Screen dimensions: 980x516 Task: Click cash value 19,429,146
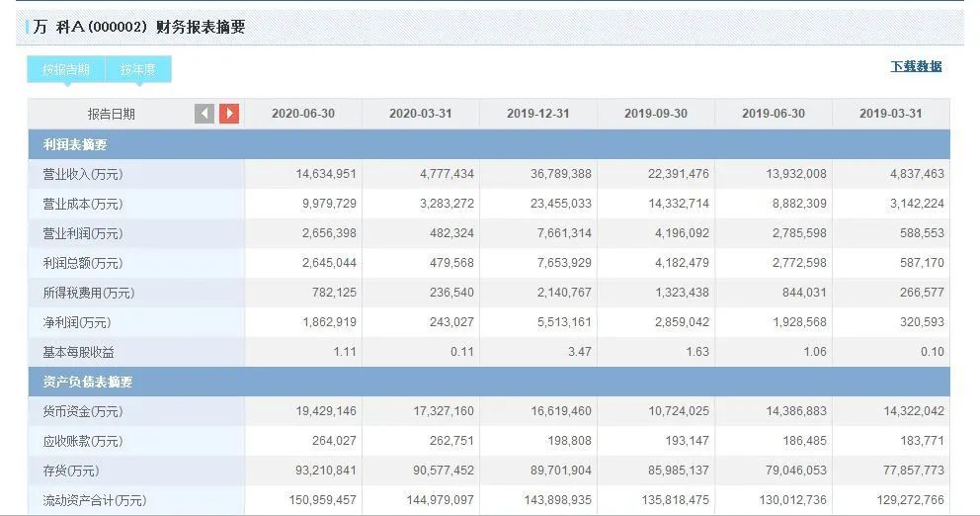click(326, 411)
